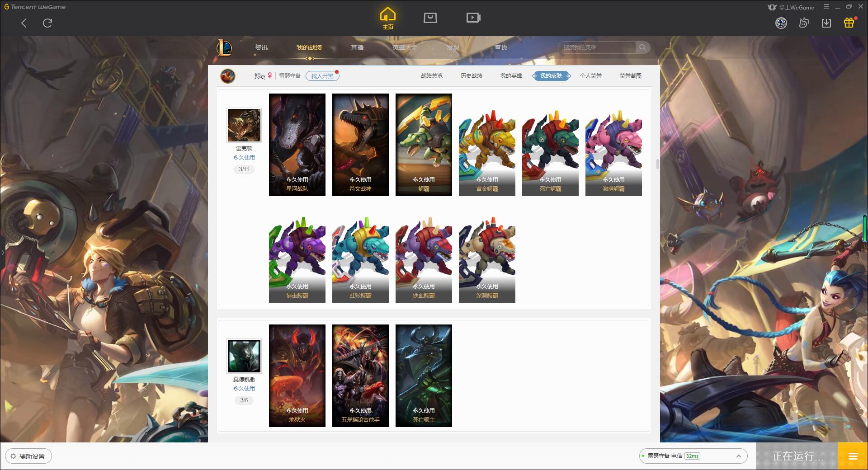Switch to 历史战绩 sub-tab
Viewport: 868px width, 470px height.
[x=472, y=76]
